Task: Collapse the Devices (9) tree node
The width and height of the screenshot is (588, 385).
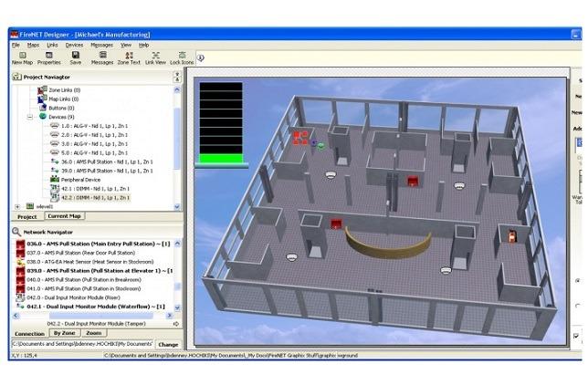Action: pyautogui.click(x=31, y=117)
